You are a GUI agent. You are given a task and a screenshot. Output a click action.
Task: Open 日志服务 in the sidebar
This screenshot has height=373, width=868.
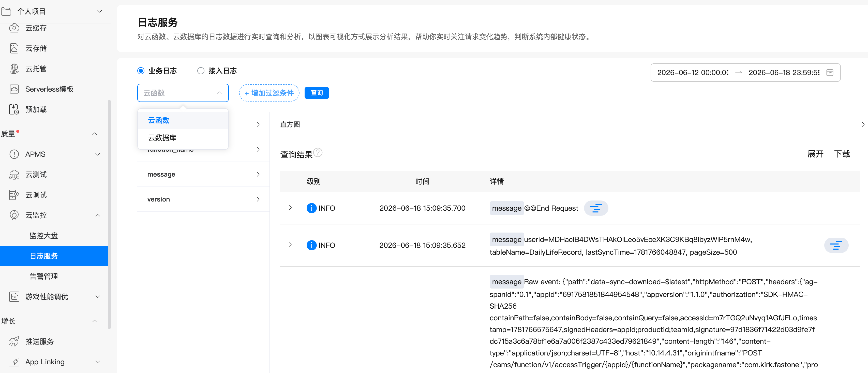click(x=54, y=256)
